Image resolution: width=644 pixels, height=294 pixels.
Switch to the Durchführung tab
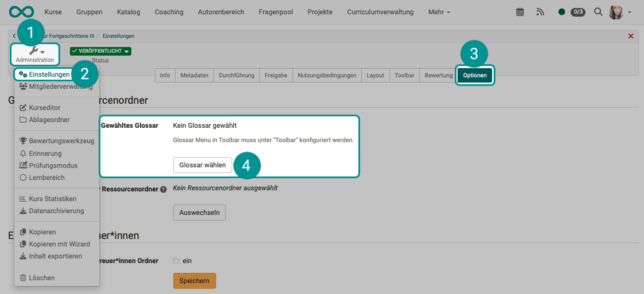click(x=237, y=76)
